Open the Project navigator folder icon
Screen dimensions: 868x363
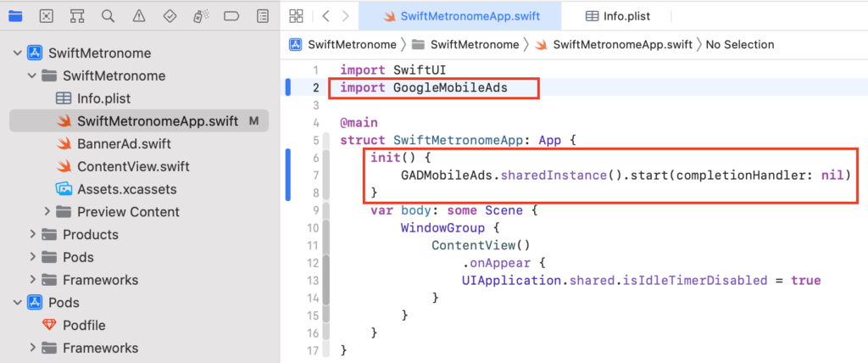(x=15, y=16)
